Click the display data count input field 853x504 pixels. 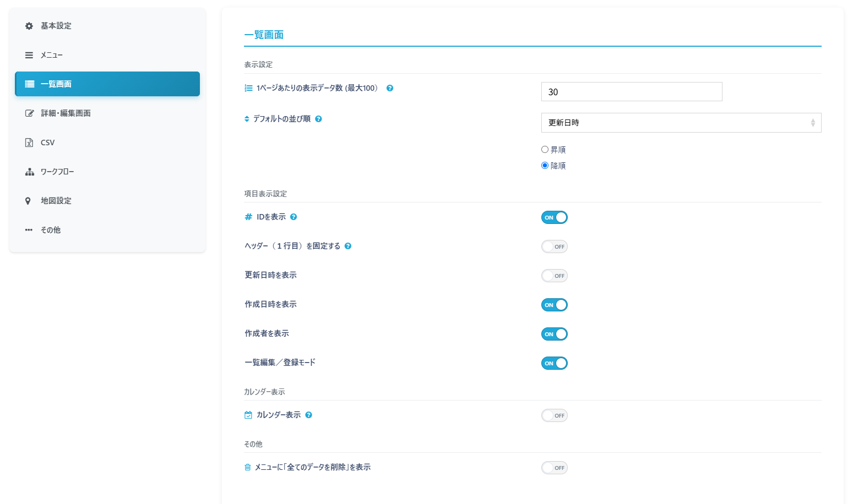point(631,92)
